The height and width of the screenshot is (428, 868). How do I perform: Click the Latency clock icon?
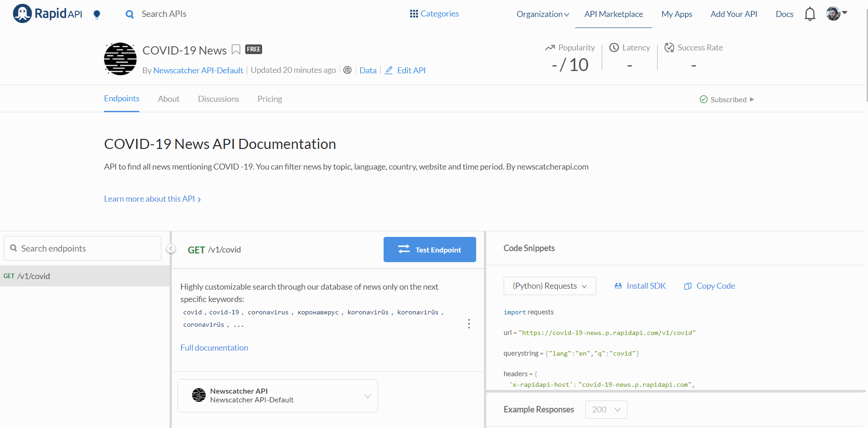click(x=614, y=47)
